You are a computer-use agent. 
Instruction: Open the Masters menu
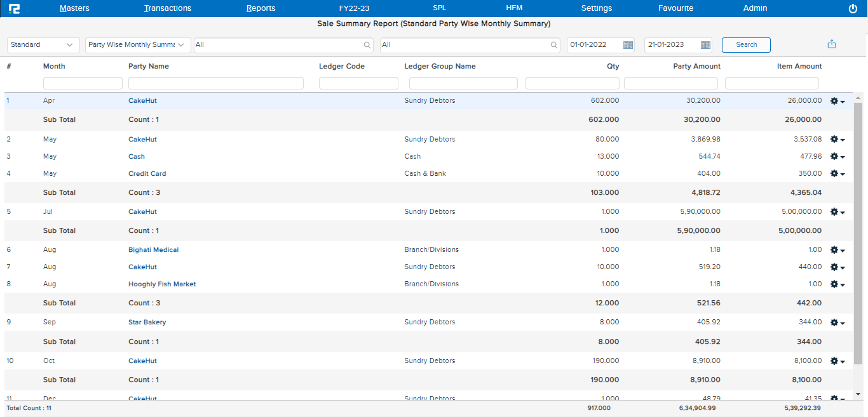[74, 8]
